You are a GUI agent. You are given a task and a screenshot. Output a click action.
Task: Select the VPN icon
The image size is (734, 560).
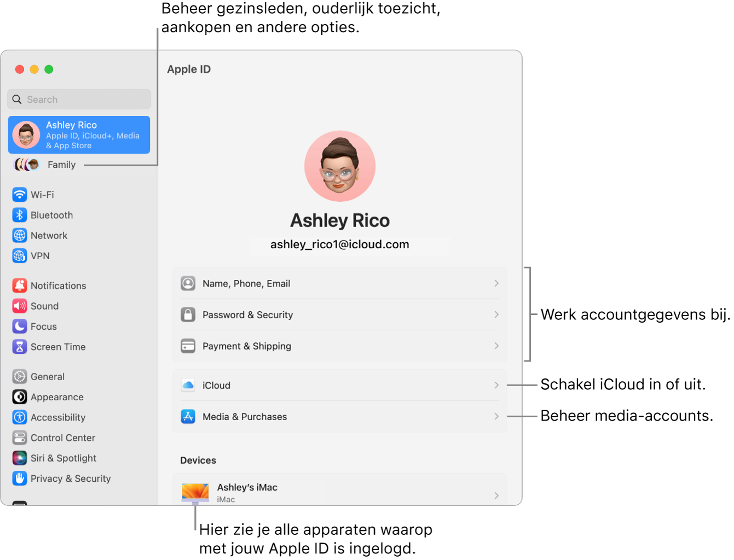click(20, 255)
